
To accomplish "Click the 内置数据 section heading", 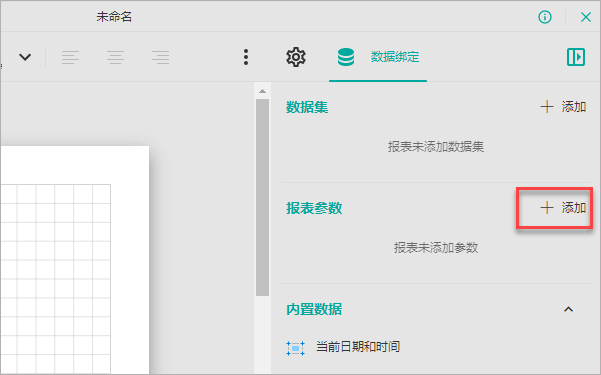I will coord(314,309).
